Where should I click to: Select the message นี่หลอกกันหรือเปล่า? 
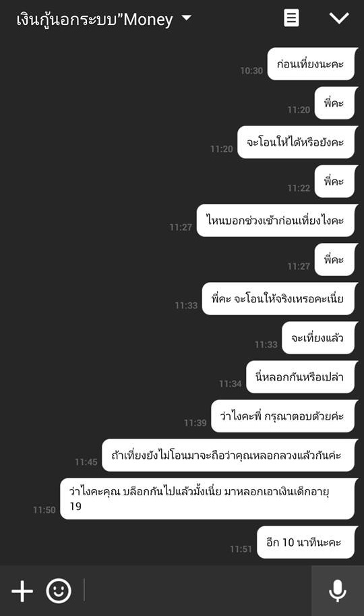tap(301, 377)
